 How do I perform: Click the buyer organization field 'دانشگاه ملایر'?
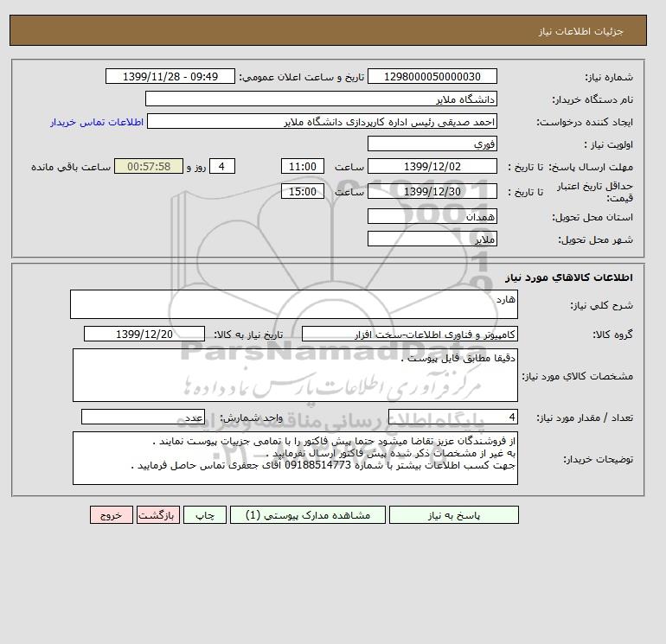click(x=321, y=99)
